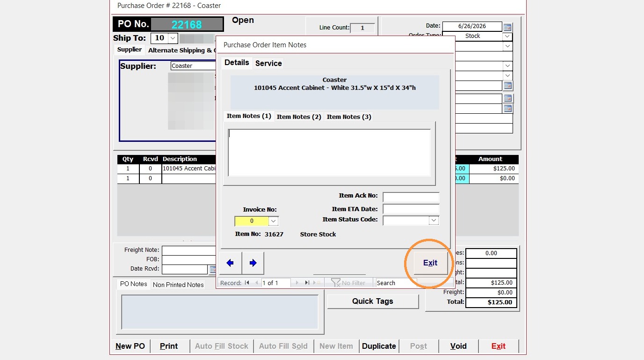Click the Item No value 31627
644x360 pixels.
click(x=274, y=234)
